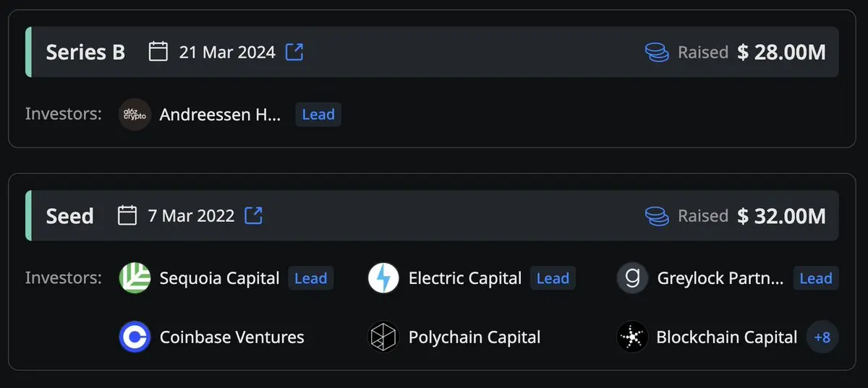
Task: Select the Series B round heading
Action: click(85, 52)
